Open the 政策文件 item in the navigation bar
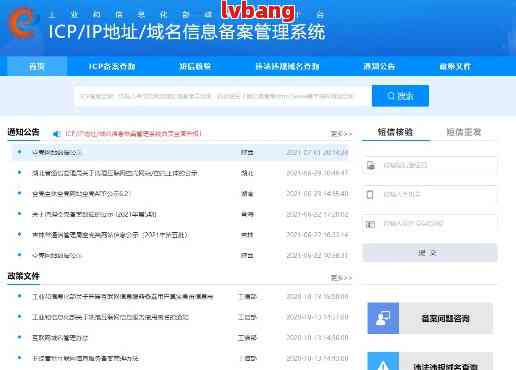Viewport: 516px width, 370px height. tap(455, 66)
